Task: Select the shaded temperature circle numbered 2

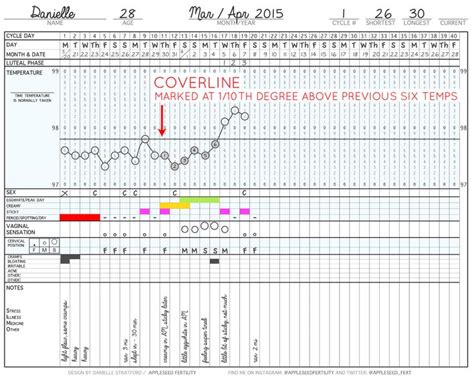Action: click(x=174, y=166)
